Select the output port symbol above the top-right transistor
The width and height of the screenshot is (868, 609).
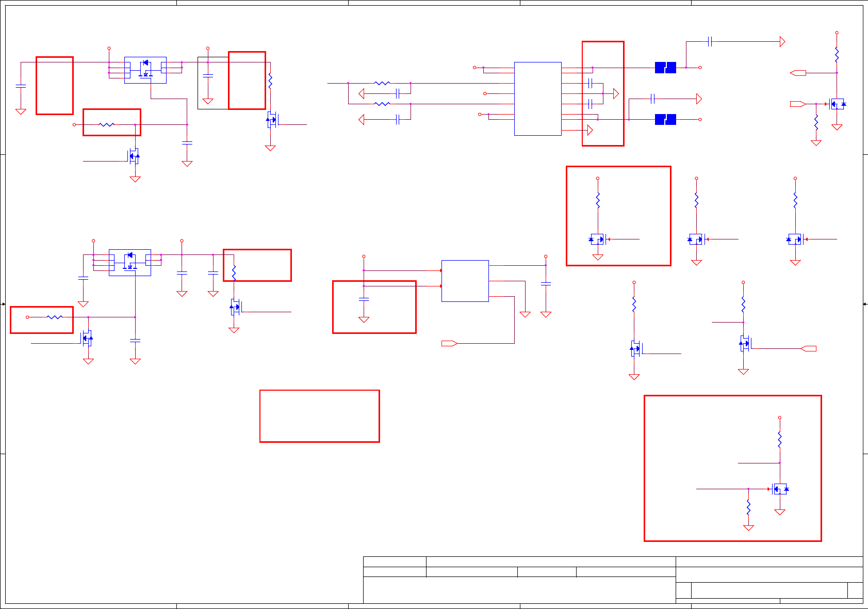[x=798, y=73]
